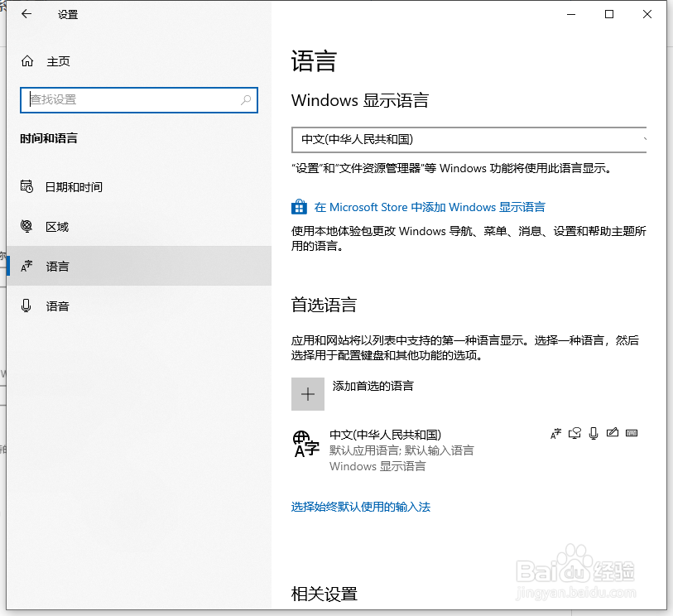The height and width of the screenshot is (616, 673).
Task: Go to 区域 settings
Action: (139, 226)
